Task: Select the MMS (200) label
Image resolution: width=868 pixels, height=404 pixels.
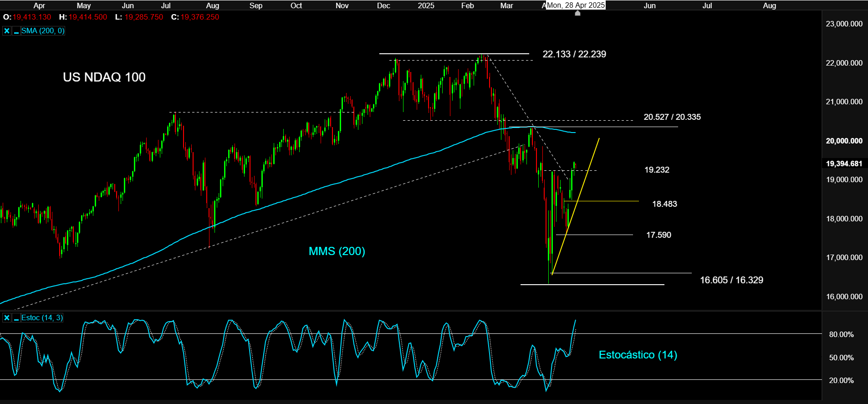Action: [x=337, y=251]
